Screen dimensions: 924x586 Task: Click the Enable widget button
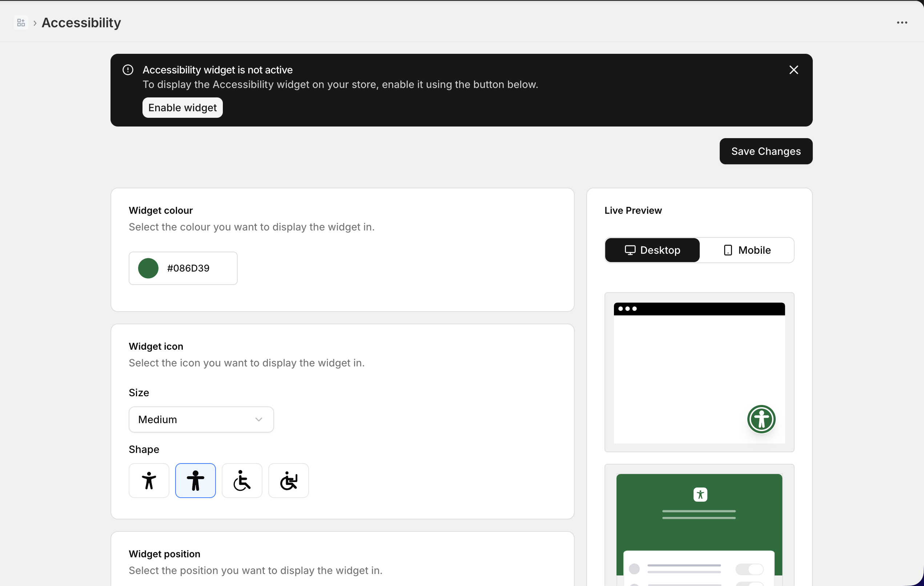click(x=182, y=108)
